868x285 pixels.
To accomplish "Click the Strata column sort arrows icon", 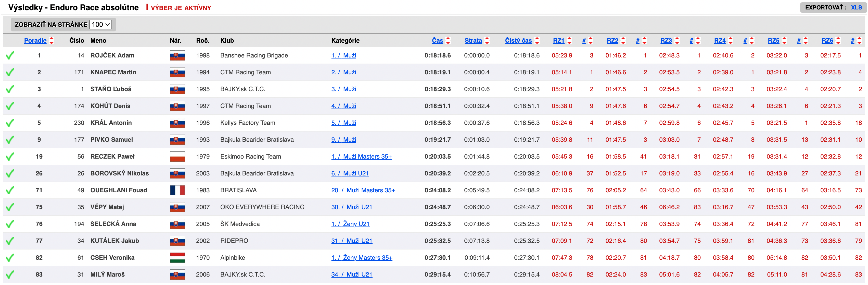I will pos(487,40).
